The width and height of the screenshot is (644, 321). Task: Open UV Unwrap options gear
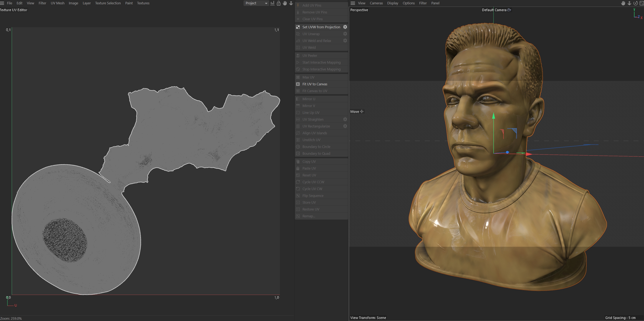pyautogui.click(x=345, y=34)
